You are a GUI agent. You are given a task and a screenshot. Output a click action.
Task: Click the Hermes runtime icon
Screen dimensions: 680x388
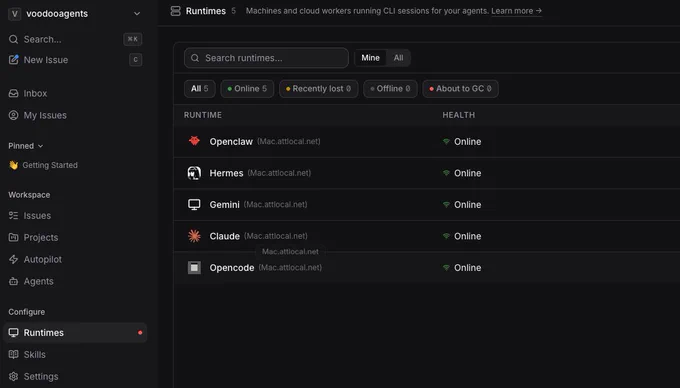click(194, 173)
